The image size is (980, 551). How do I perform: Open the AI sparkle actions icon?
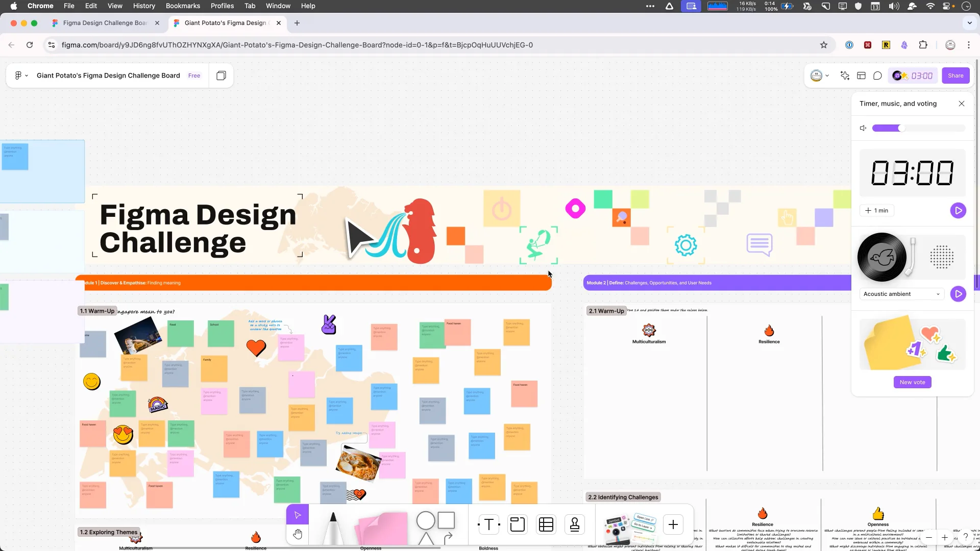(x=845, y=76)
